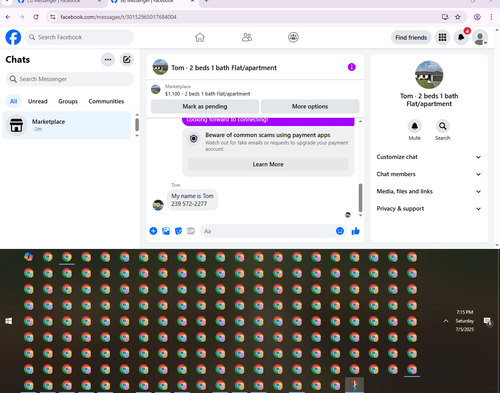Click Mark as pending button
The height and width of the screenshot is (393, 500).
(205, 106)
